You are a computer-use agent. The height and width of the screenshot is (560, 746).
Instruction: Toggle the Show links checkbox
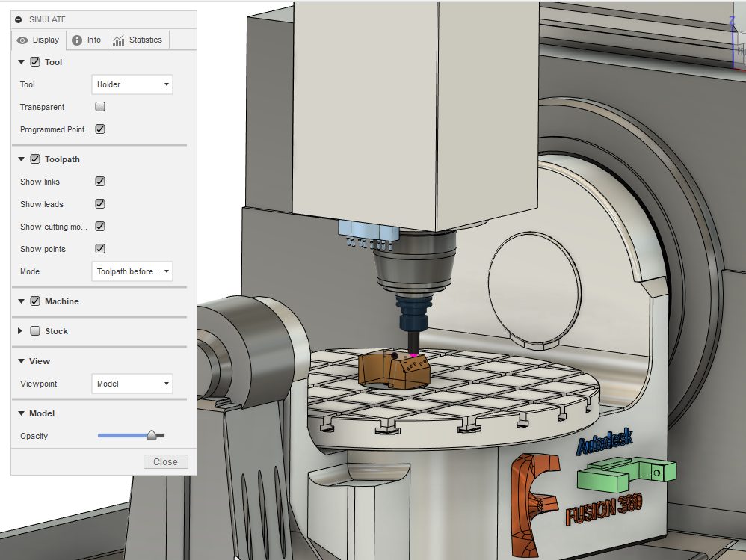[x=100, y=182]
